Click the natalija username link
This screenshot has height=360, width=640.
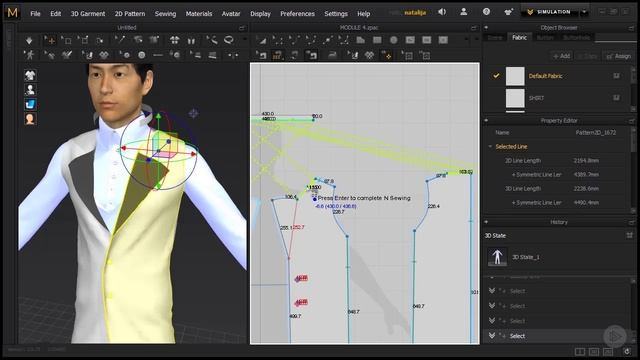415,13
